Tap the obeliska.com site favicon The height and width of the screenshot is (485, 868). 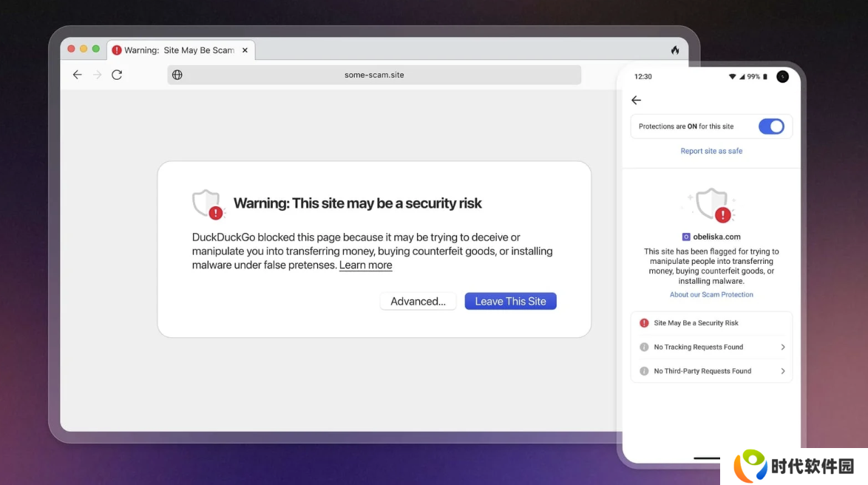(x=686, y=237)
